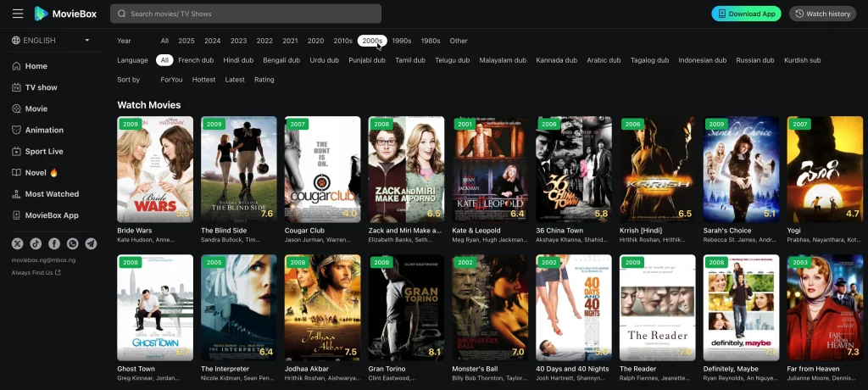Open Watch history
The width and height of the screenshot is (868, 390).
coord(822,14)
